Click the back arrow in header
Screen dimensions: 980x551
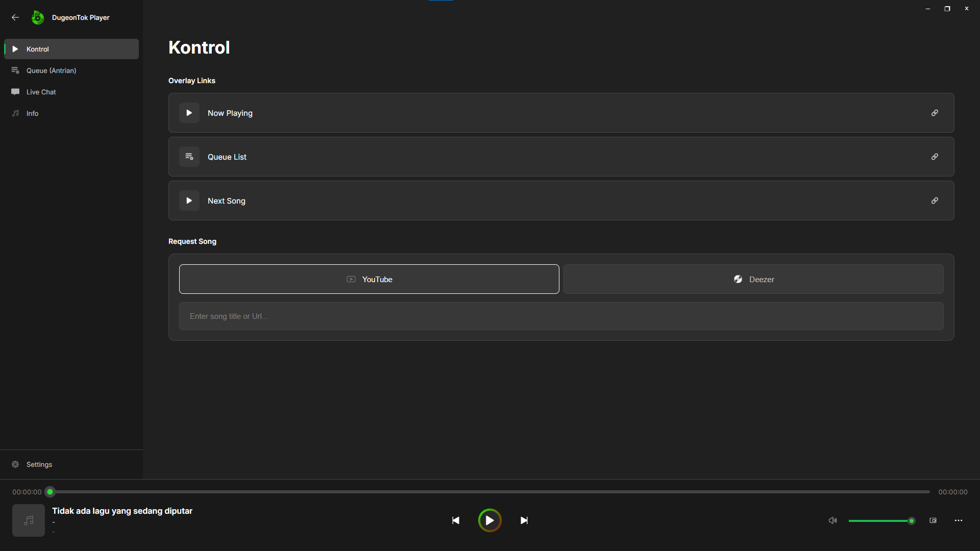click(x=15, y=17)
